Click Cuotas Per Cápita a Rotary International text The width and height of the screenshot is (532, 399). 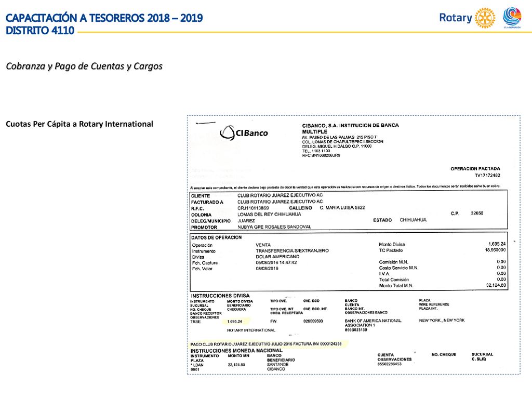pos(79,124)
